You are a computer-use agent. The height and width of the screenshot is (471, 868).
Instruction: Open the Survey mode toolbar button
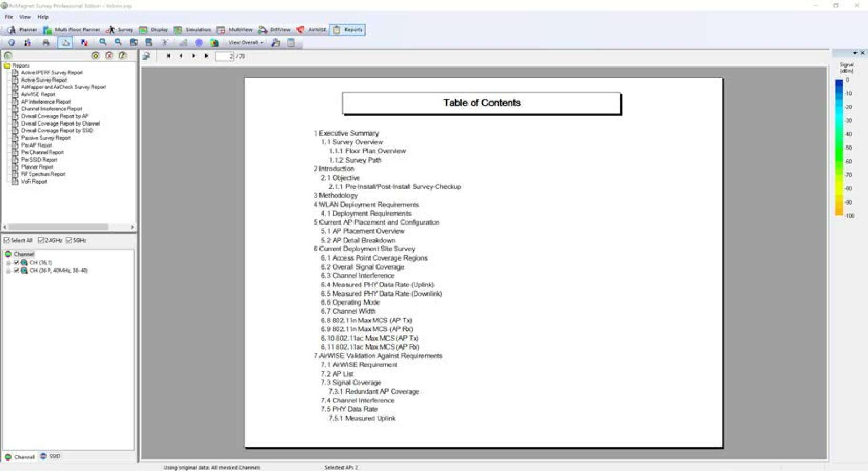[119, 30]
